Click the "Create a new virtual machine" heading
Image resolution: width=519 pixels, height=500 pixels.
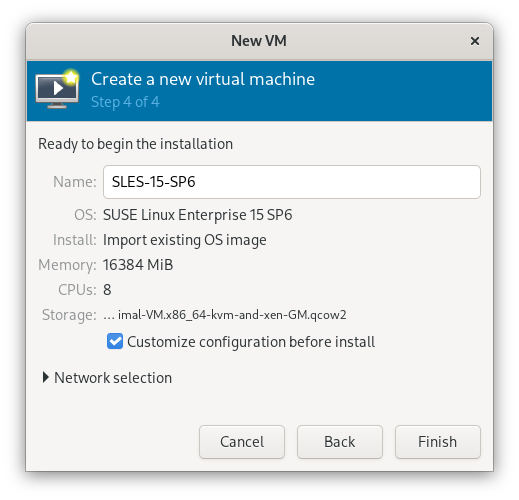click(x=203, y=79)
